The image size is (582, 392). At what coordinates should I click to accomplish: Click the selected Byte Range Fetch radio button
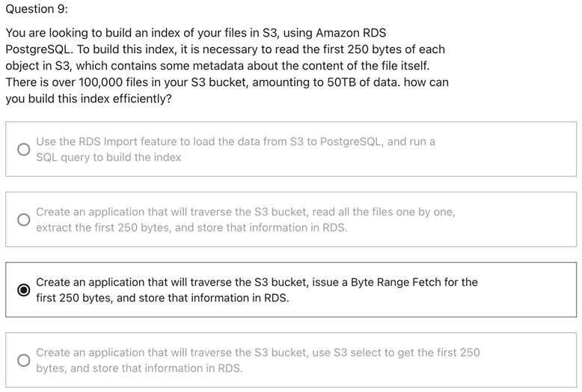pos(24,290)
